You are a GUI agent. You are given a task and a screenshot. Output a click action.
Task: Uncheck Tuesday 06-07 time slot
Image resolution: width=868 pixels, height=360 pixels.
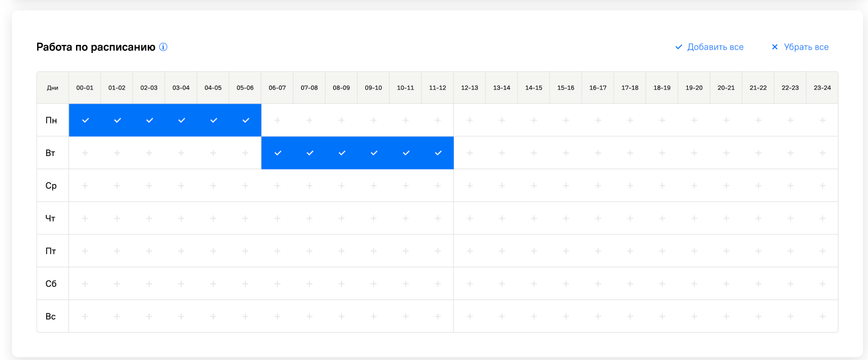pos(278,153)
